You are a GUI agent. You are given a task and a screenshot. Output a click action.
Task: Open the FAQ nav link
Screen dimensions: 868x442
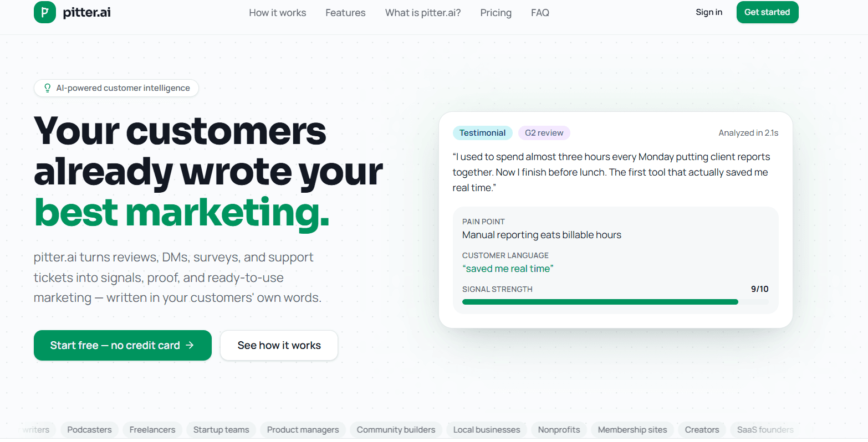pos(540,13)
